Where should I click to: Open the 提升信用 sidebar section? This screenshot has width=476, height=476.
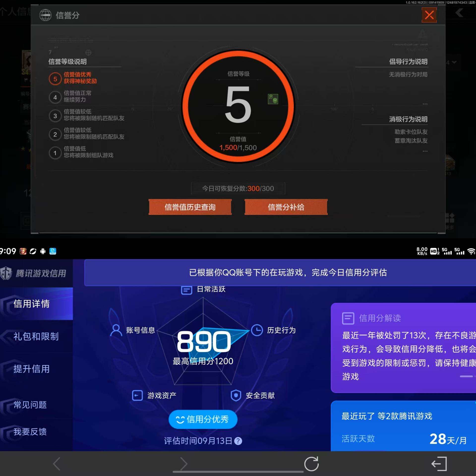tap(31, 369)
